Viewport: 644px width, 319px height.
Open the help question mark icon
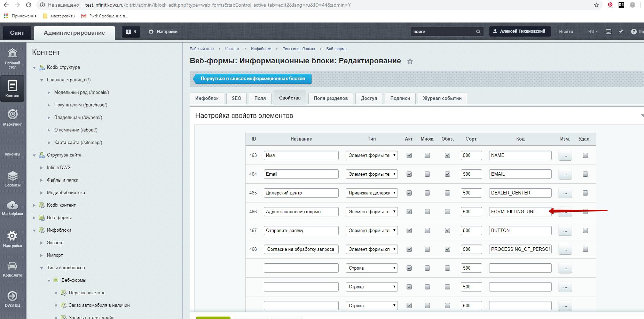[634, 32]
